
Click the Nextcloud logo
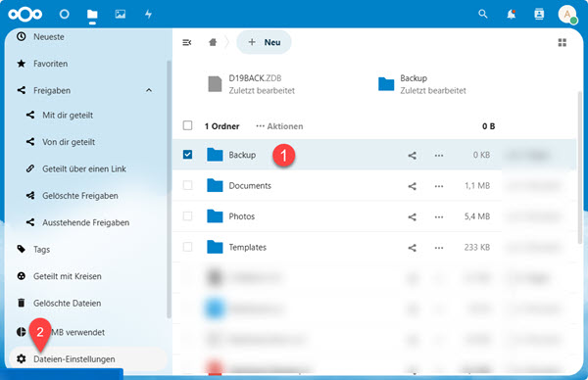[x=25, y=15]
